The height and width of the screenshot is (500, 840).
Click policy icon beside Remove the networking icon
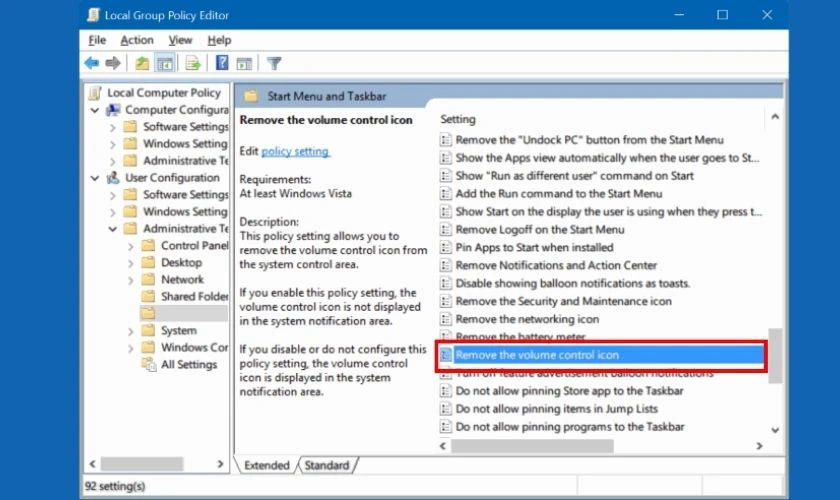coord(445,319)
